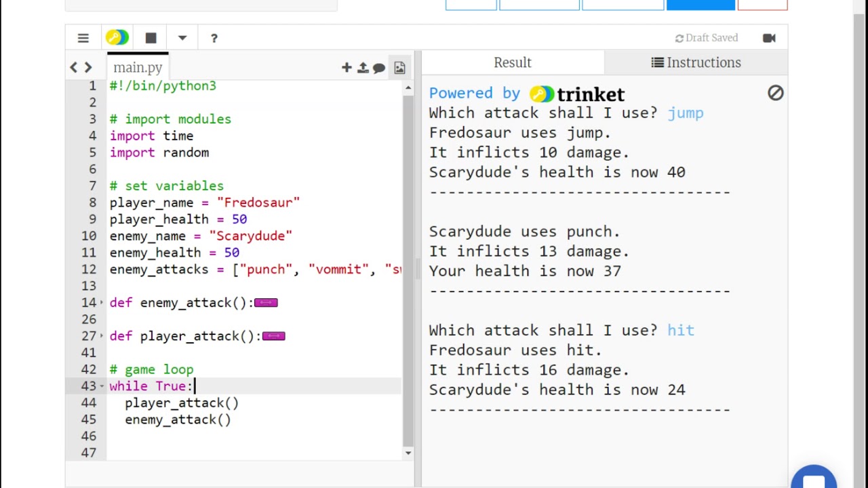Click the '# game loop' comment
868x488 pixels.
[151, 369]
